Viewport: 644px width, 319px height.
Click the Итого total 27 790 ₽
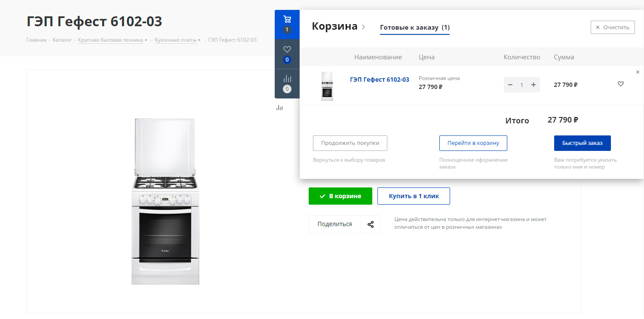pos(563,120)
